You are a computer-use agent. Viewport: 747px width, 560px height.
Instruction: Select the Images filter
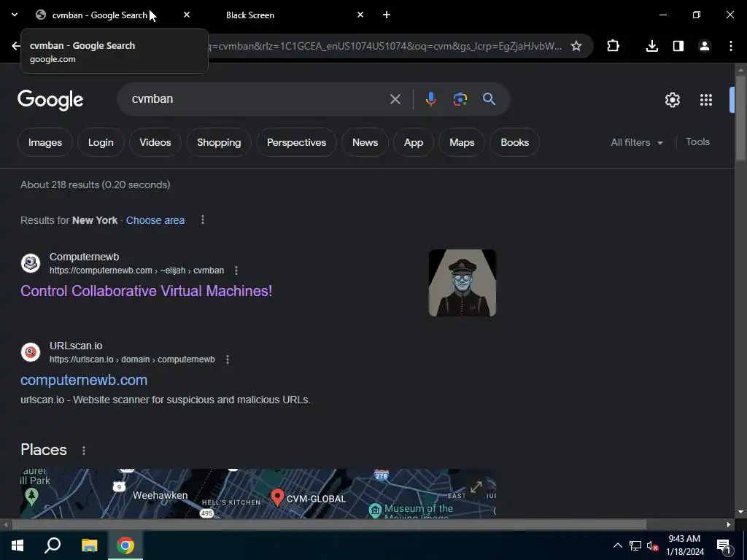45,142
